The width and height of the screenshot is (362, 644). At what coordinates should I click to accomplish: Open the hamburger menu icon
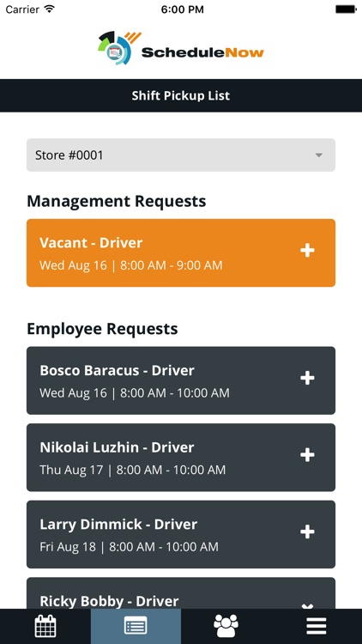317,626
